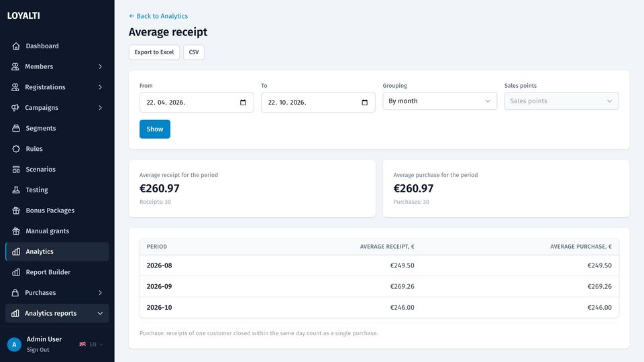Expand the Campaigns submenu chevron
This screenshot has height=362, width=644.
(x=100, y=107)
